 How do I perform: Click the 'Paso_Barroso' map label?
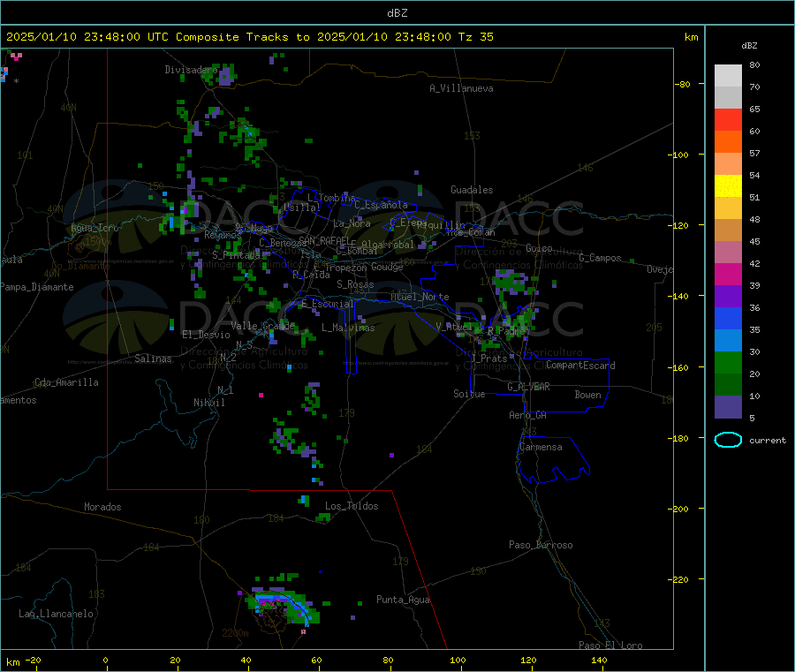[541, 545]
